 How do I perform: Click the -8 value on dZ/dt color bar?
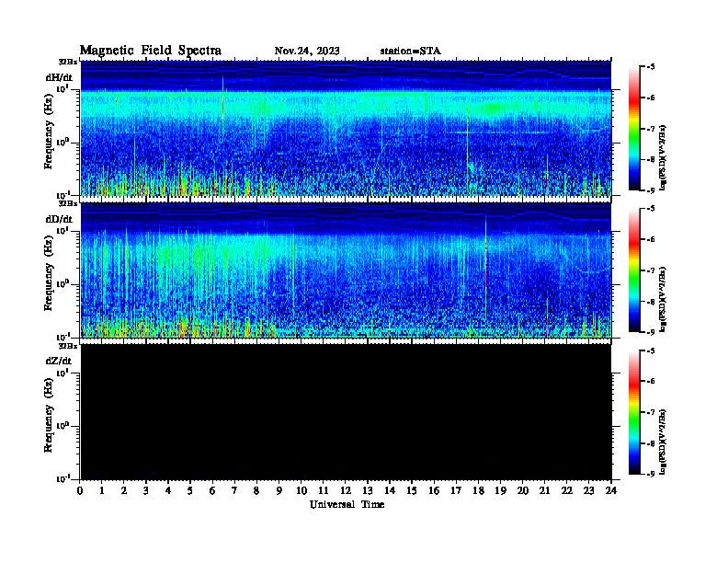[652, 443]
